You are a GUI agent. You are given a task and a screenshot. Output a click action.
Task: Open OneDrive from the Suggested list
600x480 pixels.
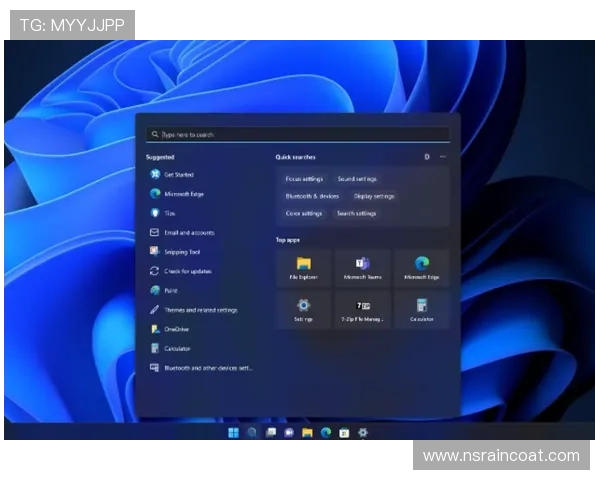pyautogui.click(x=176, y=329)
